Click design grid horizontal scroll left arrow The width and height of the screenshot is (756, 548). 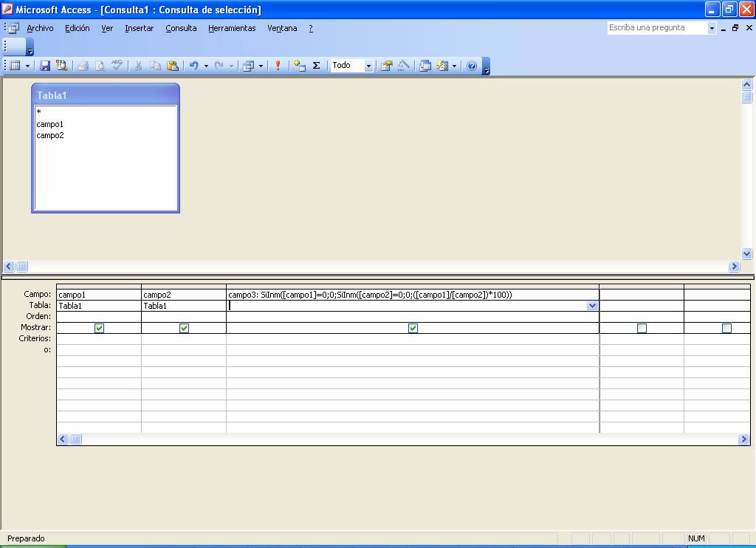point(63,439)
